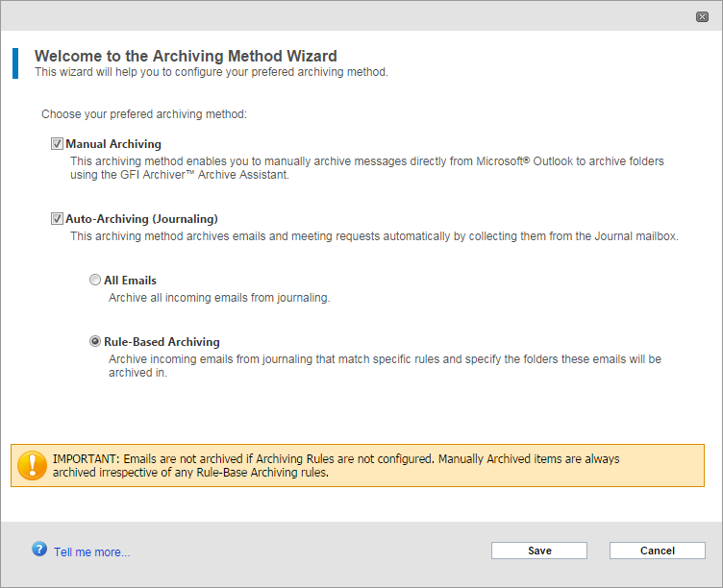Screen dimensions: 723x588
Task: Click the blue help question mark icon
Action: point(39,549)
